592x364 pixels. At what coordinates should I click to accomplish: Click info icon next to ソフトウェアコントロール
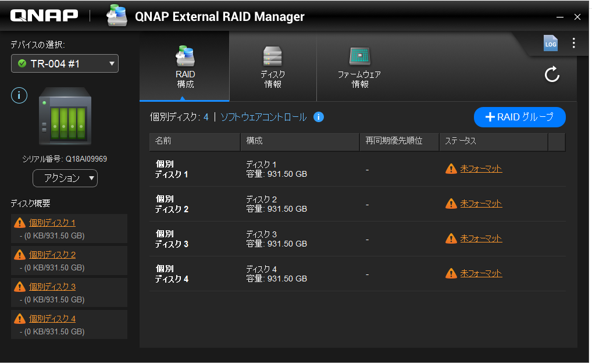click(319, 117)
